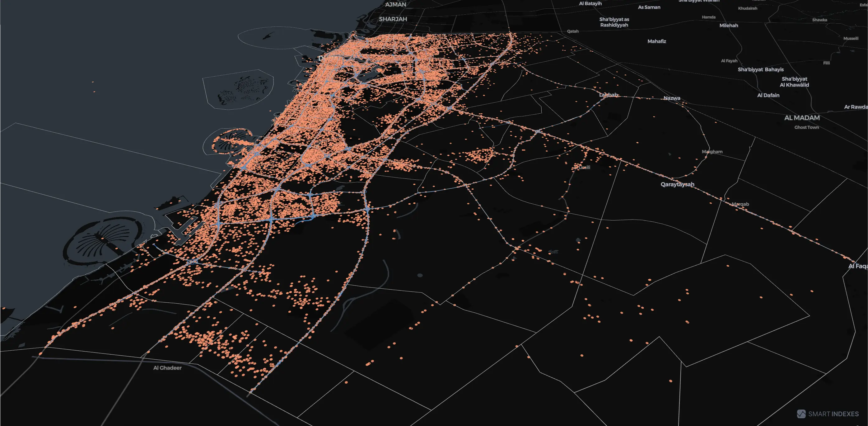Viewport: 868px width, 426px height.
Task: Click the Ghost Town label
Action: [806, 127]
